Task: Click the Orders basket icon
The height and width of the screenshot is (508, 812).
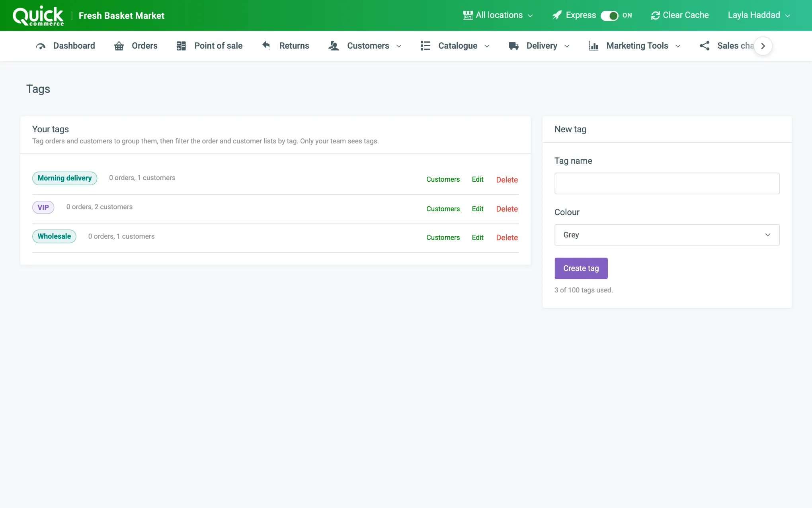Action: [x=119, y=46]
